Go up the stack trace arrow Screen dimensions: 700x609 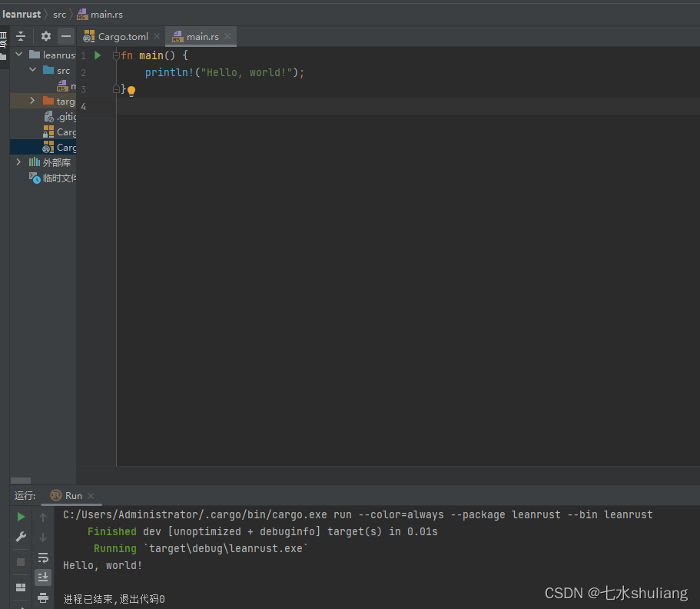click(x=43, y=517)
